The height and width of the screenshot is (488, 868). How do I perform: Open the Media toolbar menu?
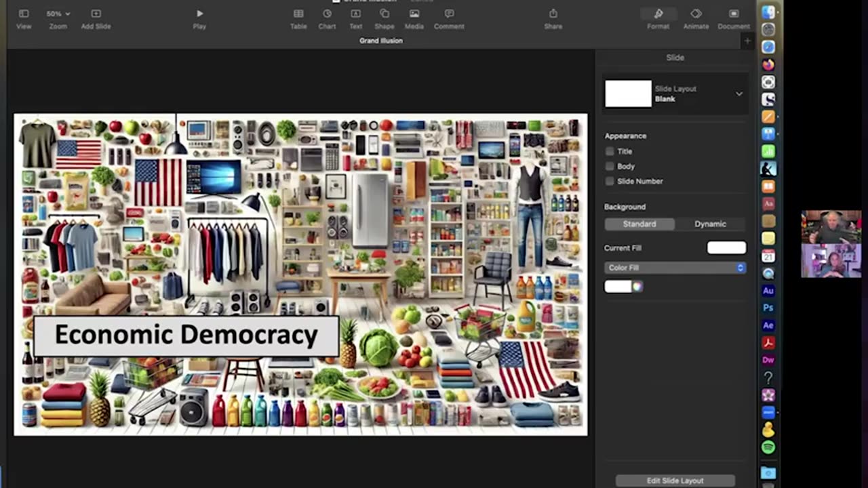coord(414,18)
